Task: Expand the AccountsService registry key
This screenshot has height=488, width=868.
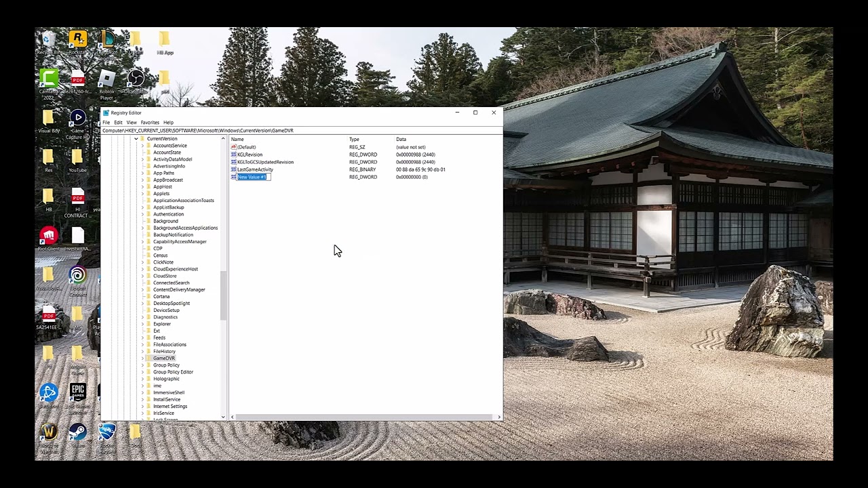Action: (142, 146)
